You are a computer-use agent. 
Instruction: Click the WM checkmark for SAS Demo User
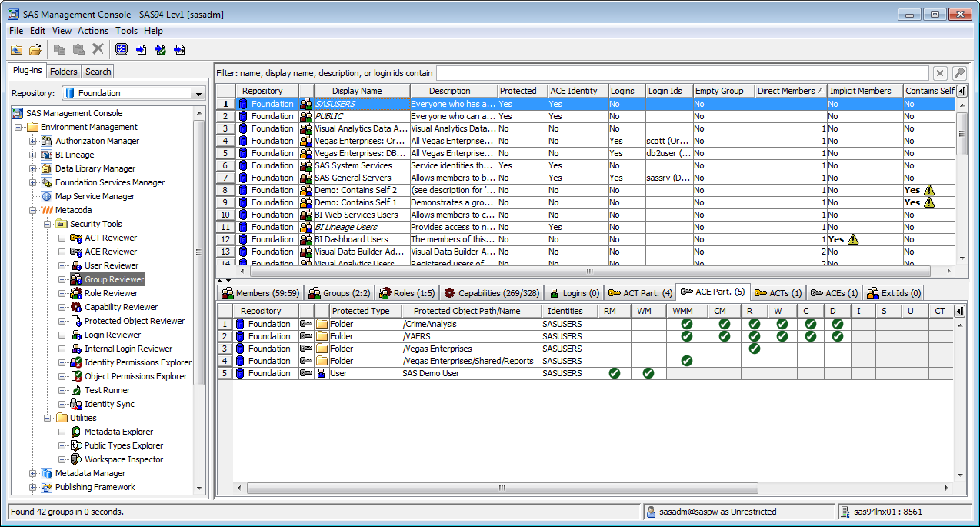point(648,373)
